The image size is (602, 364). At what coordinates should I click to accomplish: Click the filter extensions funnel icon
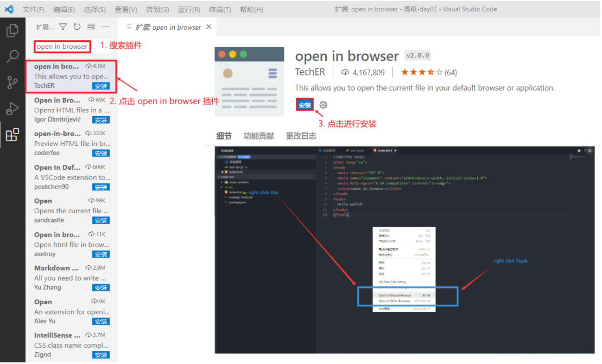pos(63,27)
